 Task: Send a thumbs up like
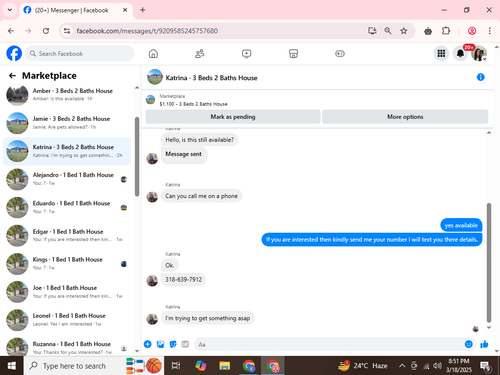point(484,344)
